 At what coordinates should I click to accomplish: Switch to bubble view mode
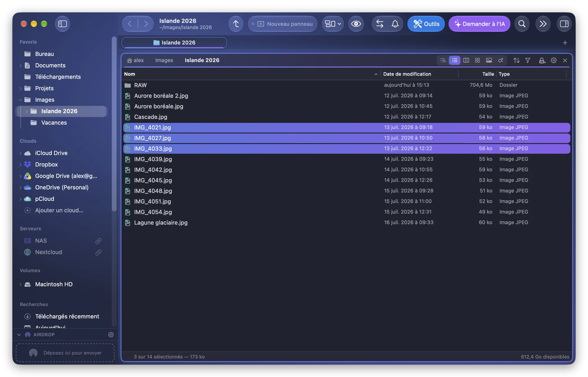(x=500, y=60)
